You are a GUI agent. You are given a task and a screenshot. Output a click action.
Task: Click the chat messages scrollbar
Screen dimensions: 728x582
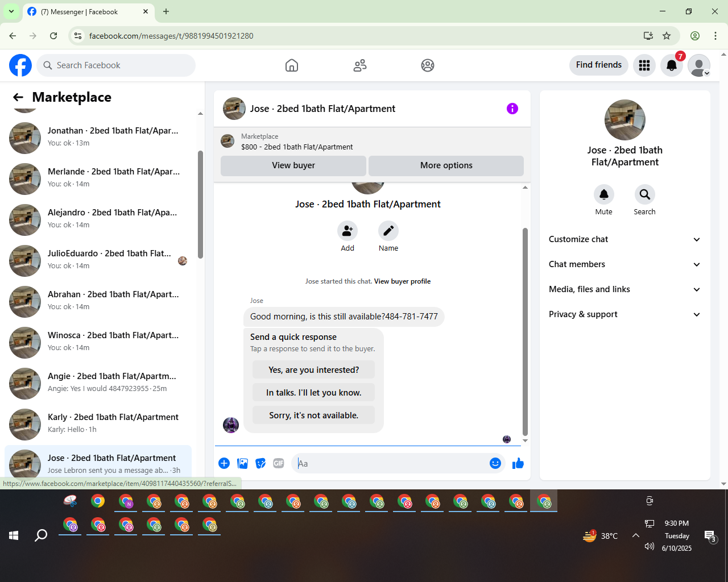click(525, 332)
